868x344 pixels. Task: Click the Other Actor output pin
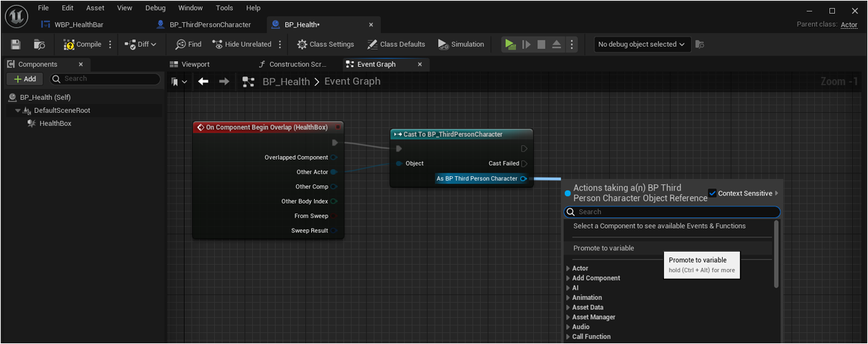click(334, 172)
